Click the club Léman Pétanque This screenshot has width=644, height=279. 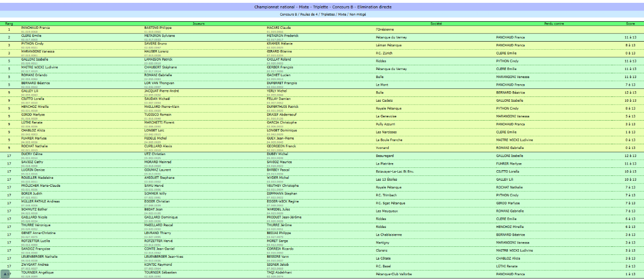click(389, 45)
